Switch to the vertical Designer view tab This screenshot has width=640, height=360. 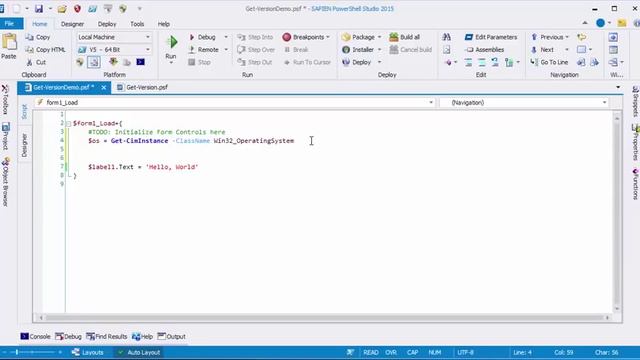(x=24, y=145)
